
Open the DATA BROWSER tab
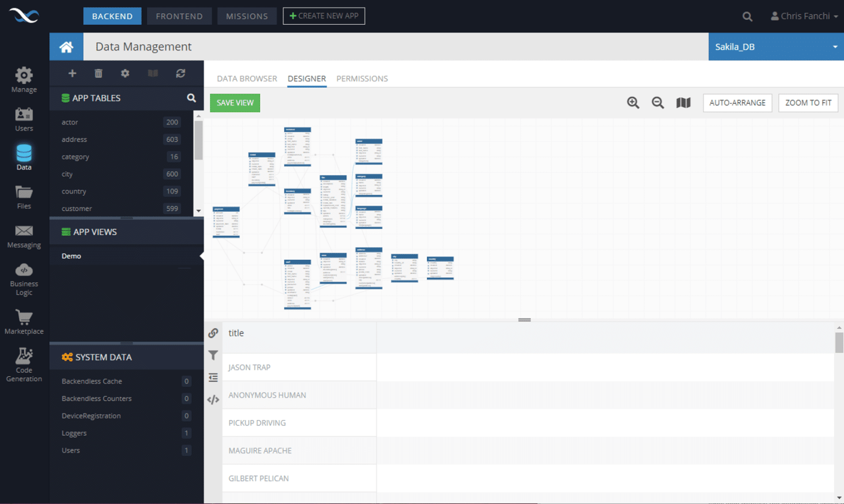coord(247,79)
